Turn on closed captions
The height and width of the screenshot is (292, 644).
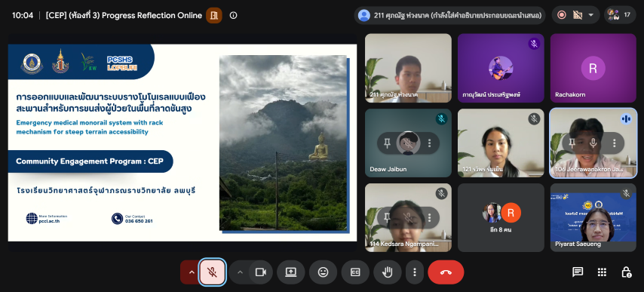355,272
